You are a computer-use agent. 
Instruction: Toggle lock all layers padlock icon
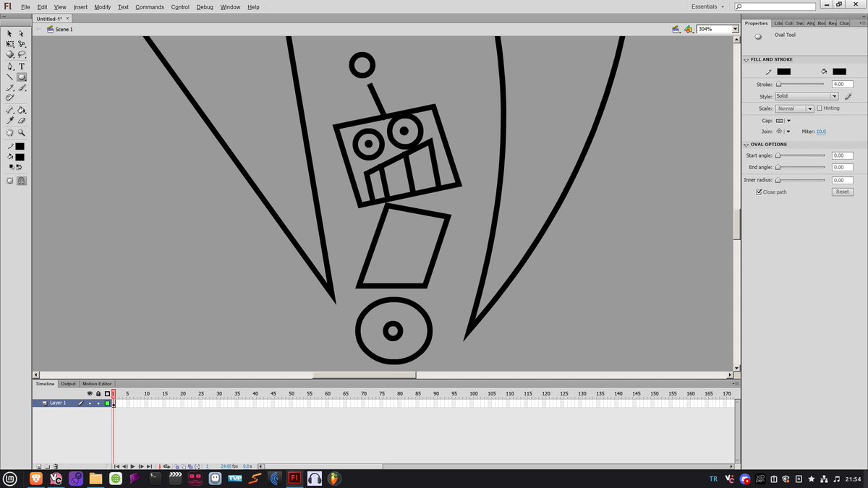pos(98,393)
